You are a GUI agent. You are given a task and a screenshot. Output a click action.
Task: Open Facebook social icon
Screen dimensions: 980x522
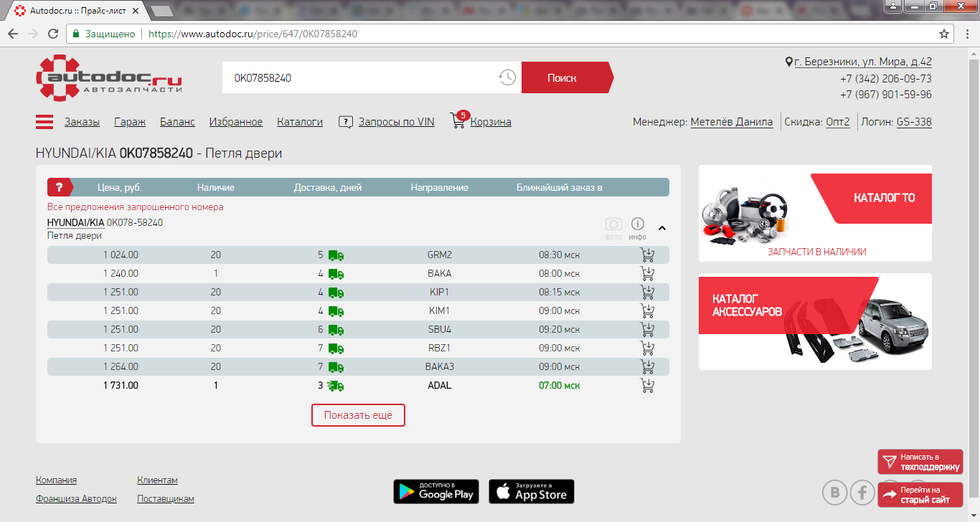tap(862, 493)
